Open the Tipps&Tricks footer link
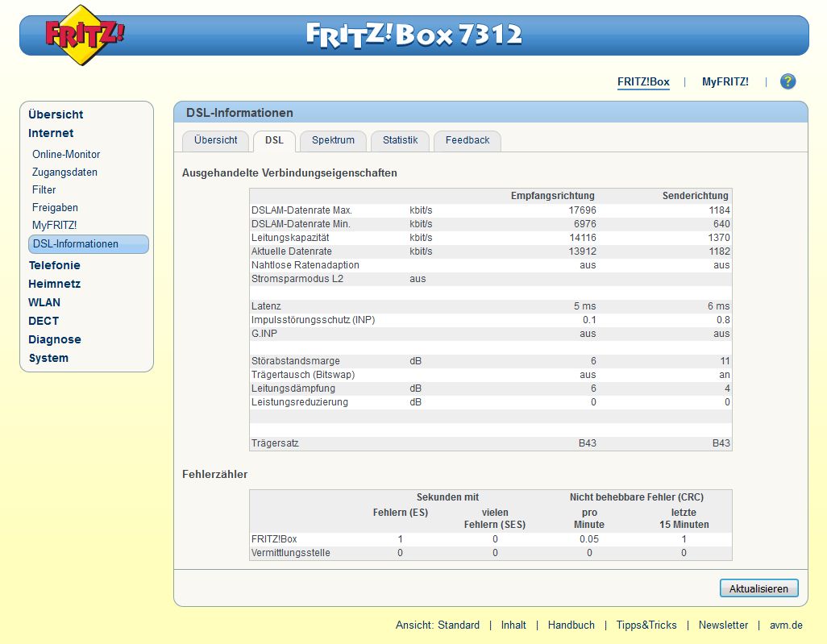The height and width of the screenshot is (644, 827). tap(646, 625)
